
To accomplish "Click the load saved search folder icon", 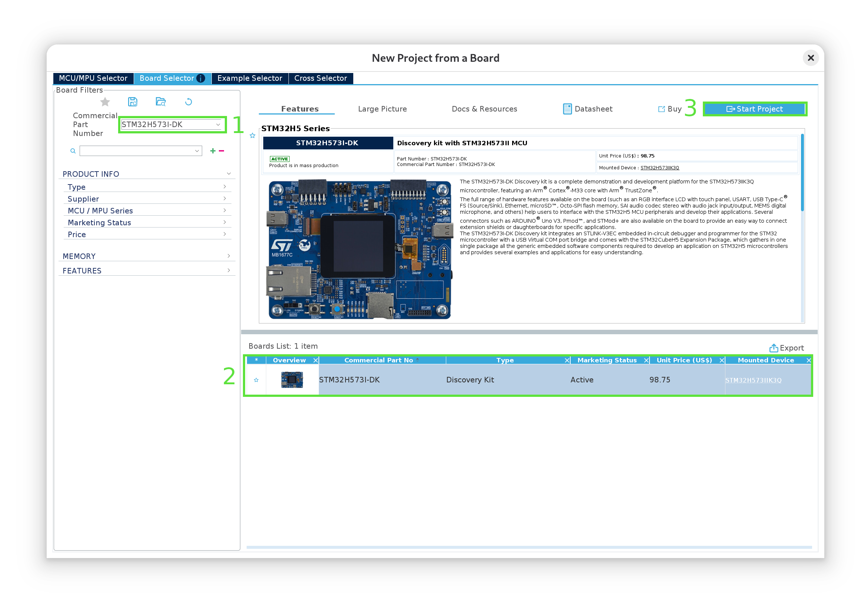I will tap(161, 102).
